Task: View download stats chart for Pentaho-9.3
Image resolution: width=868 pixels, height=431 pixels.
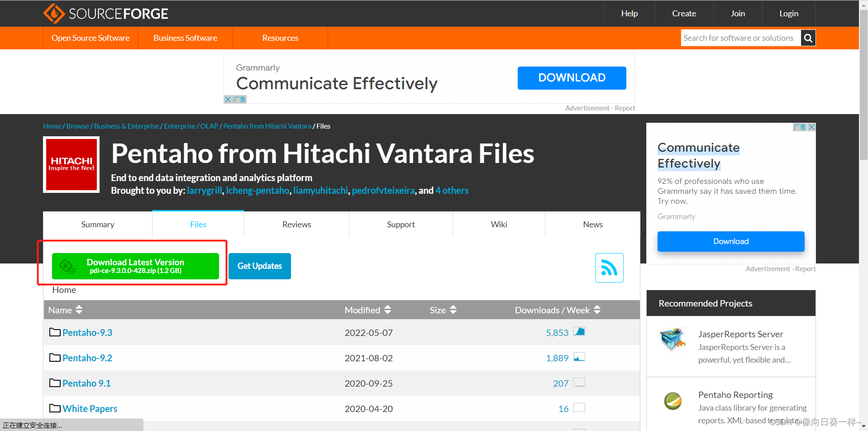Action: pos(579,331)
